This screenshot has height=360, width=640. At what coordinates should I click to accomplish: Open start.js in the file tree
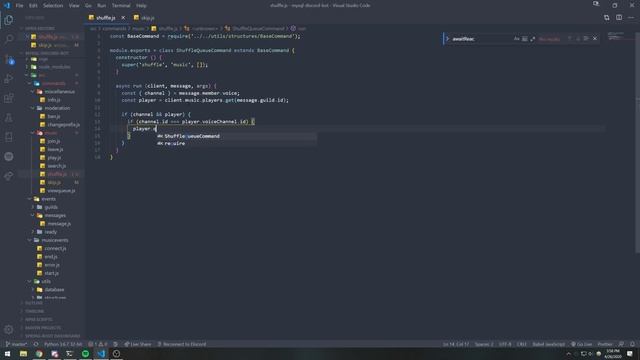click(x=51, y=273)
